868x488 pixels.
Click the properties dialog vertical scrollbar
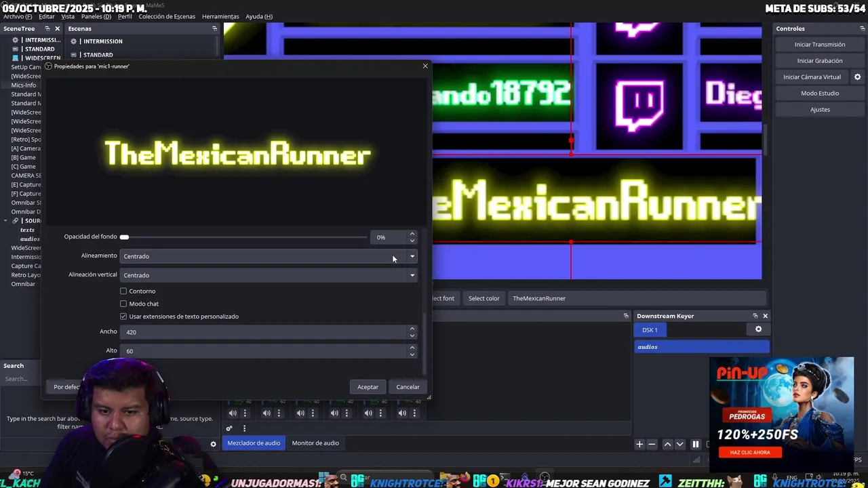[x=425, y=342]
